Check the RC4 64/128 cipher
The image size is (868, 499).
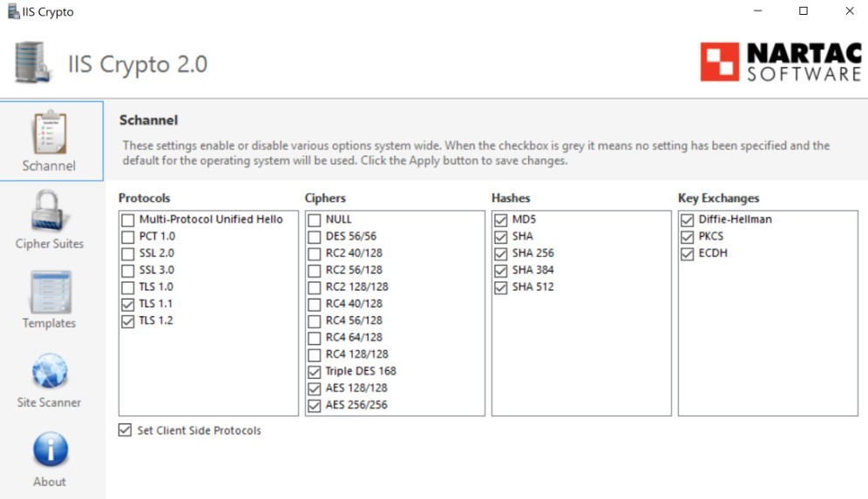(x=315, y=338)
